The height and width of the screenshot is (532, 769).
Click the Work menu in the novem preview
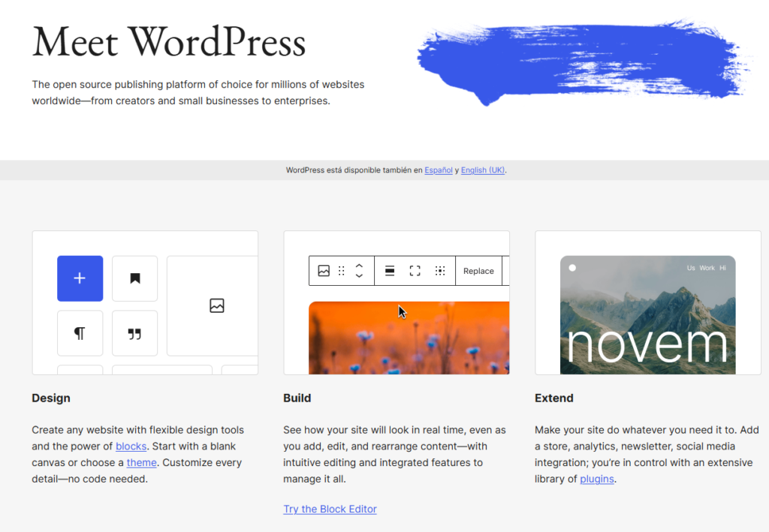[707, 268]
